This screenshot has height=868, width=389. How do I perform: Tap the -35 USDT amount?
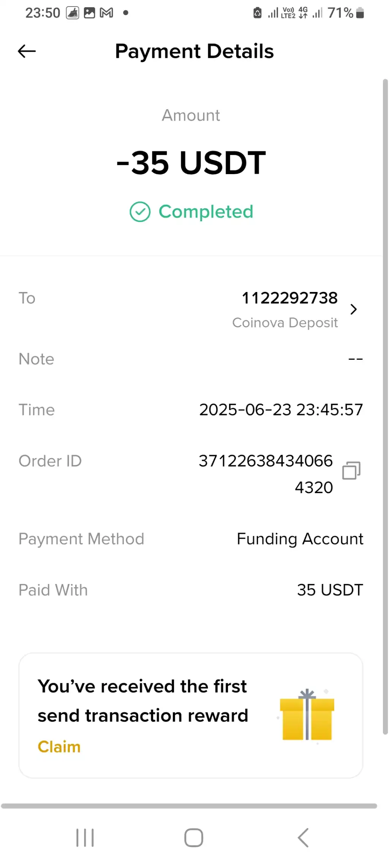[191, 163]
